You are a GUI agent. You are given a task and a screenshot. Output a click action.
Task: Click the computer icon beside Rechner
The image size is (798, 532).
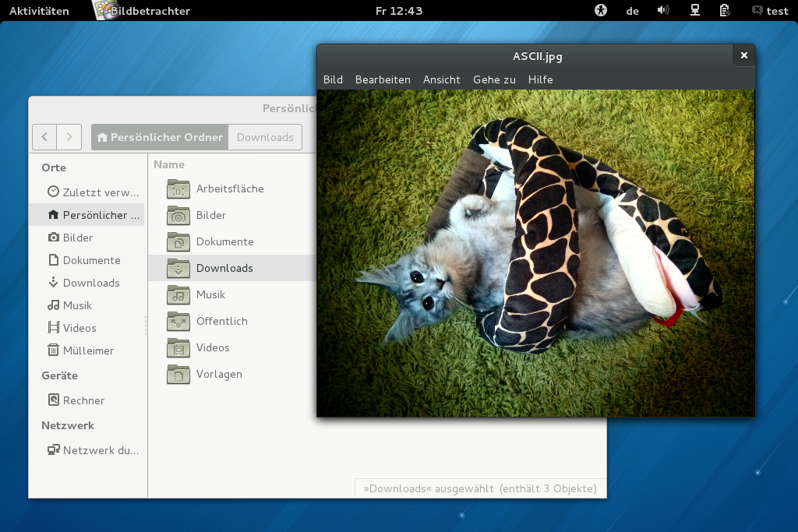click(53, 400)
